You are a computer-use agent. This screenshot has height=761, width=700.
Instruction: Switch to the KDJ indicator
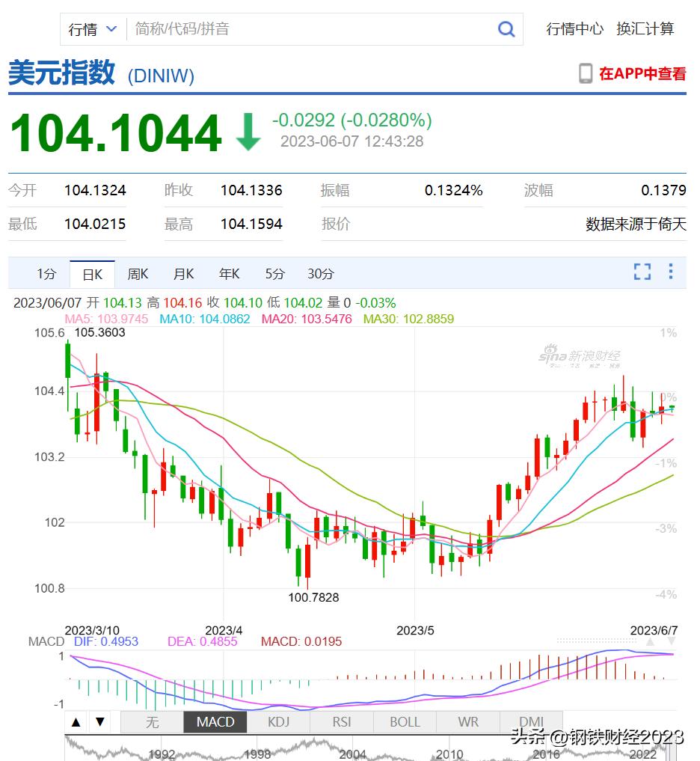[278, 722]
